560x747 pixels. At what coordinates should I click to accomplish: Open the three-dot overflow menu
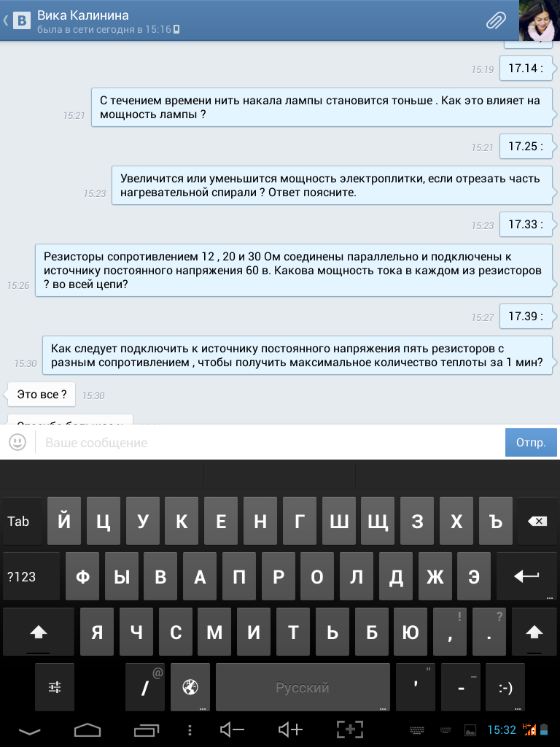[190, 729]
